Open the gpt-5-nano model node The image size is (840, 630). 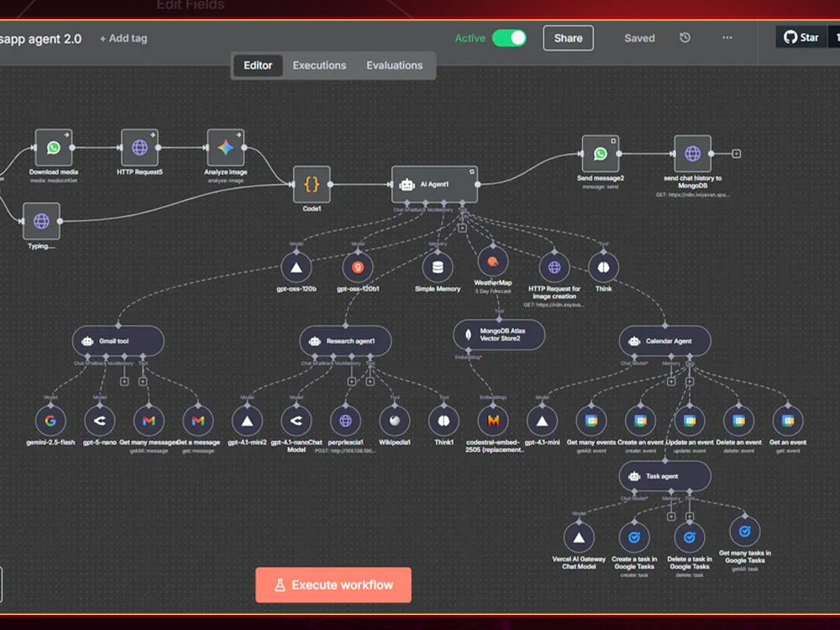(100, 421)
